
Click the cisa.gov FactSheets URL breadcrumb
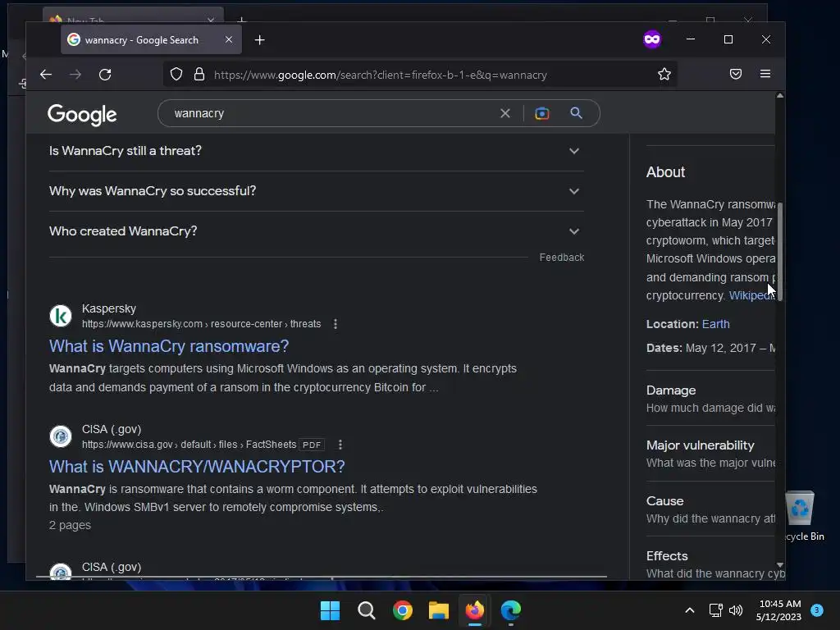click(x=189, y=445)
